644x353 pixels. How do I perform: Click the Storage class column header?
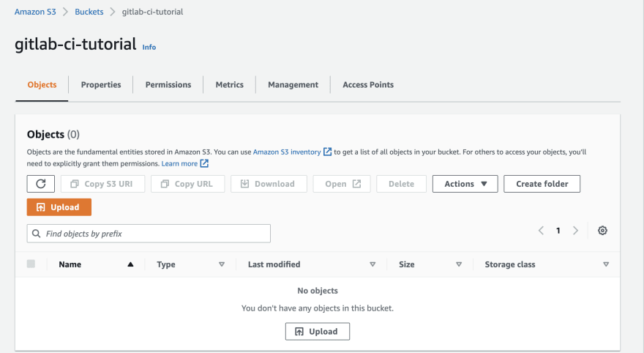tap(509, 264)
